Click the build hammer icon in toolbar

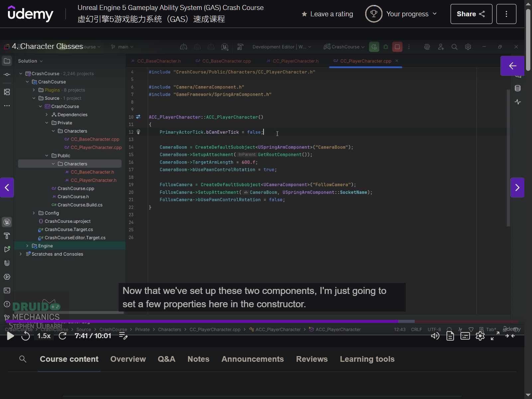(240, 47)
